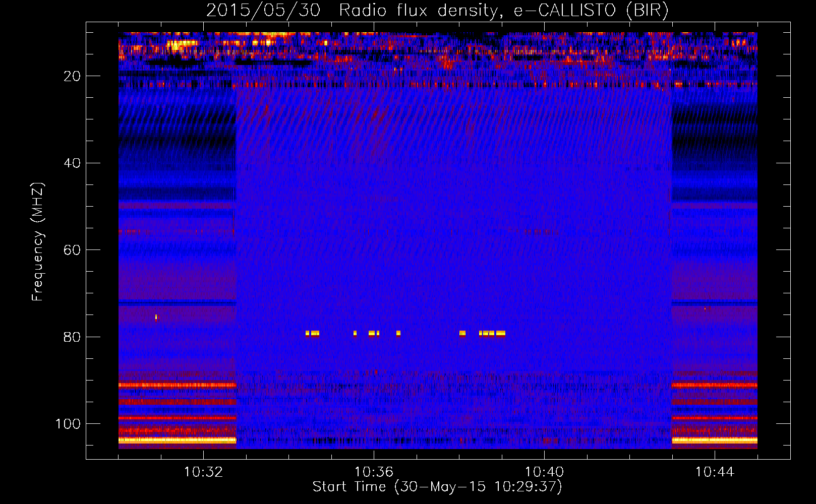Click the 10:44 time tick label
The width and height of the screenshot is (816, 504).
[x=715, y=472]
